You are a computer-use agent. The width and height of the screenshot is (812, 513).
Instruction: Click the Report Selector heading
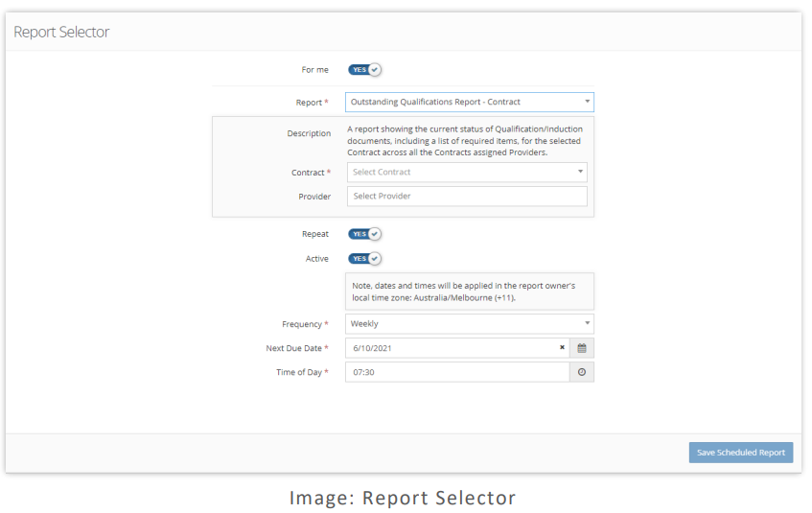coord(61,33)
